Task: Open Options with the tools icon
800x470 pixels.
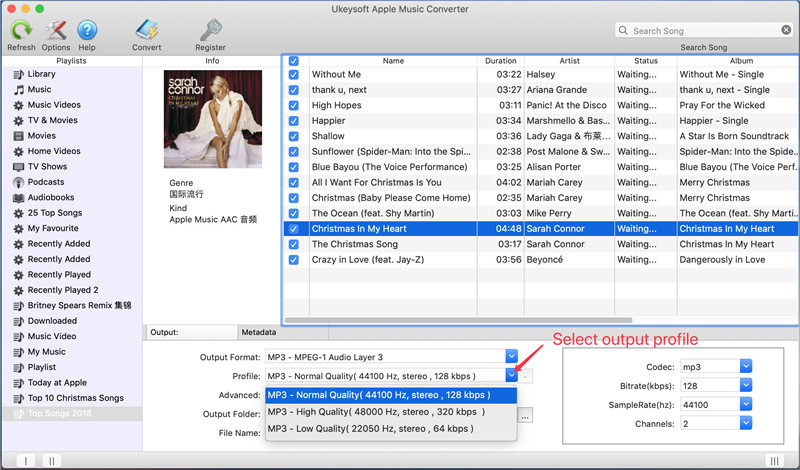Action: click(56, 31)
